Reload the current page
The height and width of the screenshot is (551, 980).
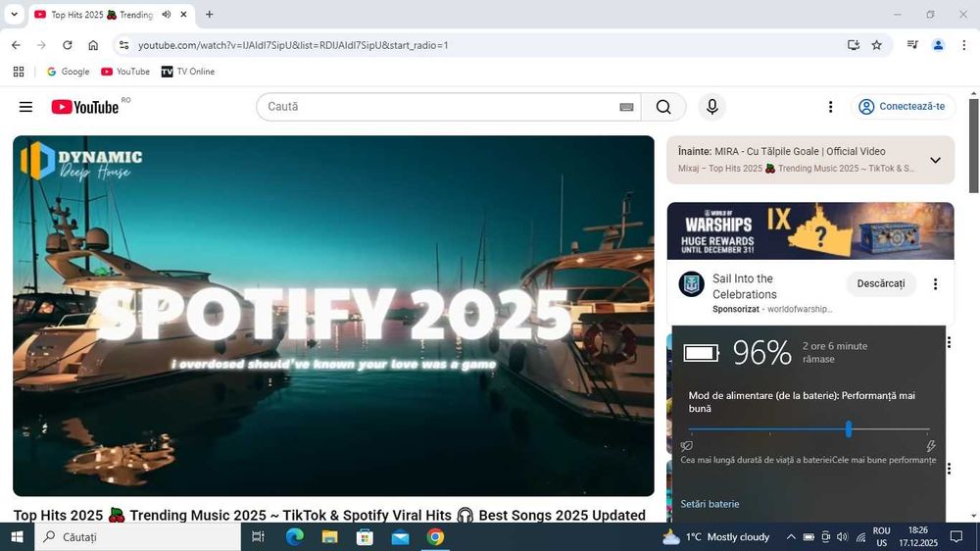67,45
